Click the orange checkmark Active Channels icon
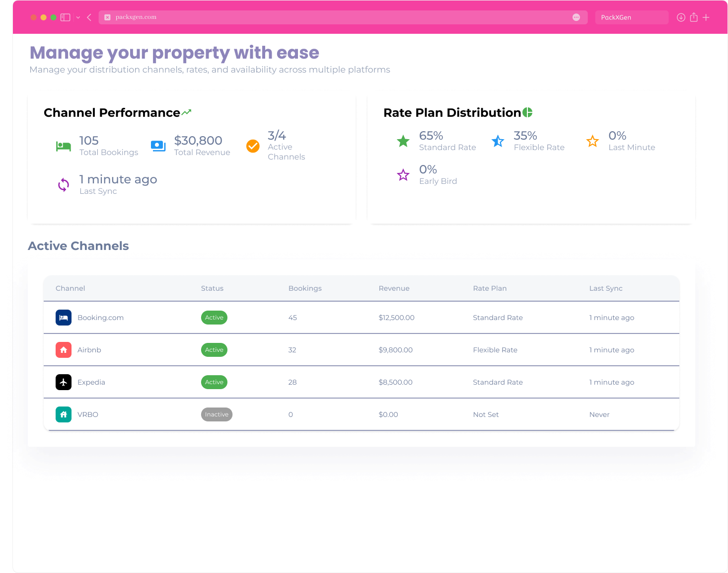 click(x=253, y=146)
